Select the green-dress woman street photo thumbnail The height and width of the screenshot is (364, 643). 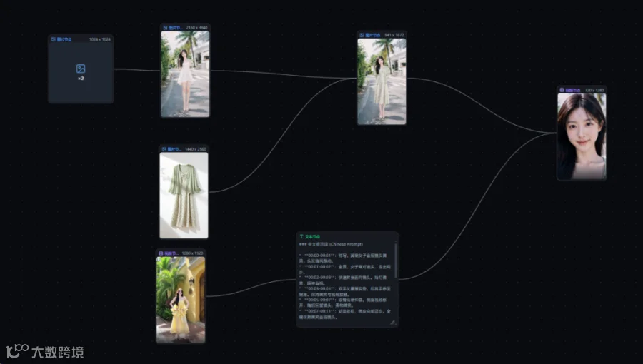point(382,81)
